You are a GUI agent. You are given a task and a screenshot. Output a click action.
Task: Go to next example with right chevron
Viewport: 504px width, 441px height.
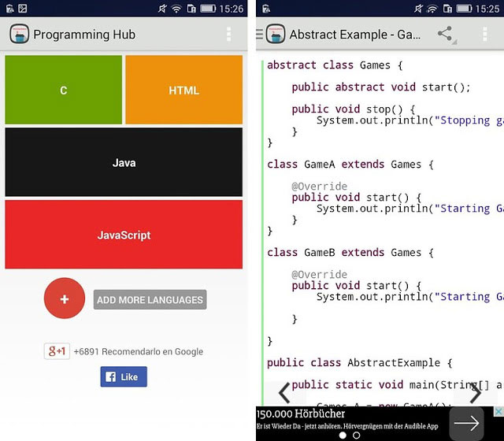[x=475, y=392]
